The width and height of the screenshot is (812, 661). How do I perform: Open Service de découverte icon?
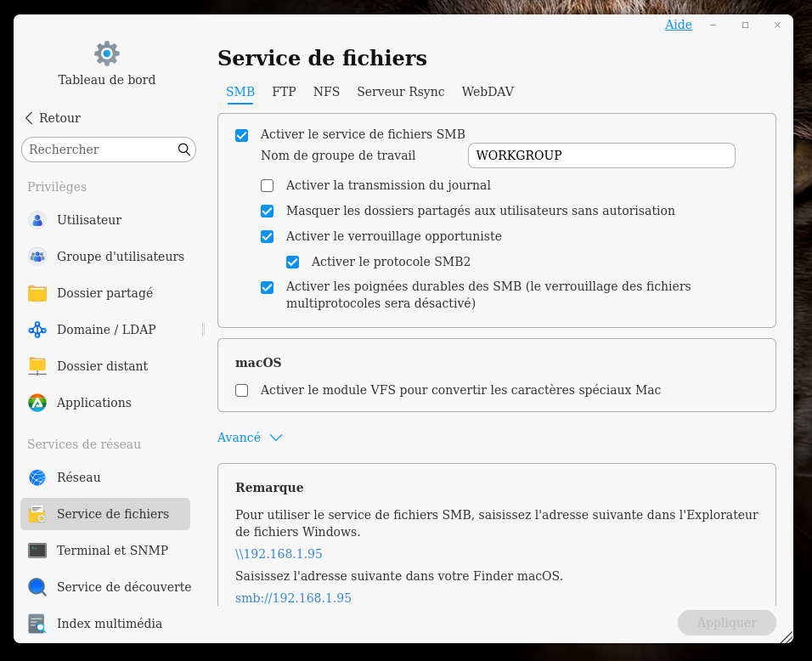37,587
